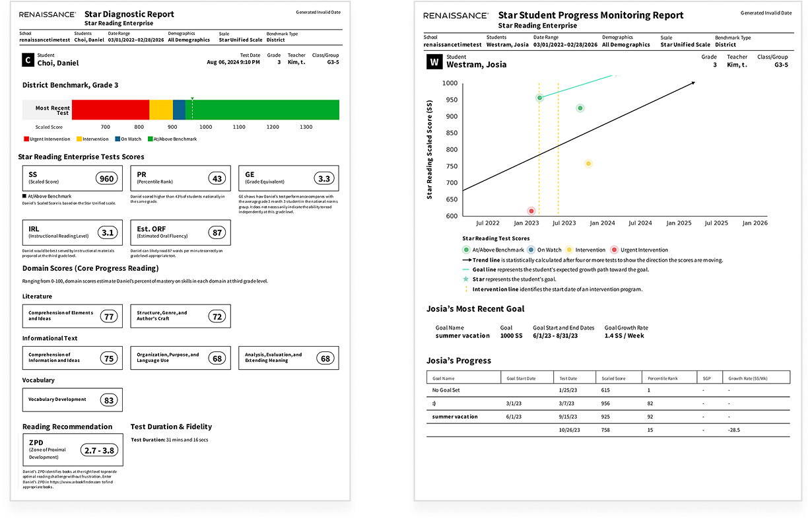Select the red Urgent Intervention data point on chart
The width and height of the screenshot is (812, 521).
click(531, 211)
